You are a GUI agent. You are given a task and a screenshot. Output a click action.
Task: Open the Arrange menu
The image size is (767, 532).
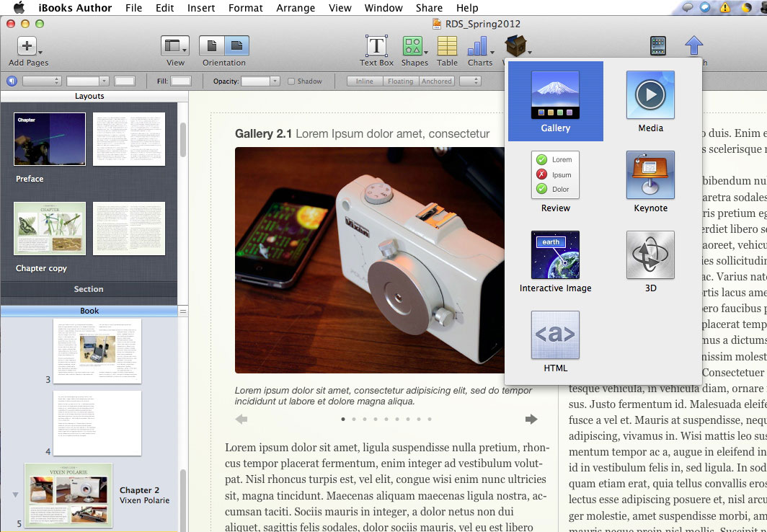coord(296,8)
